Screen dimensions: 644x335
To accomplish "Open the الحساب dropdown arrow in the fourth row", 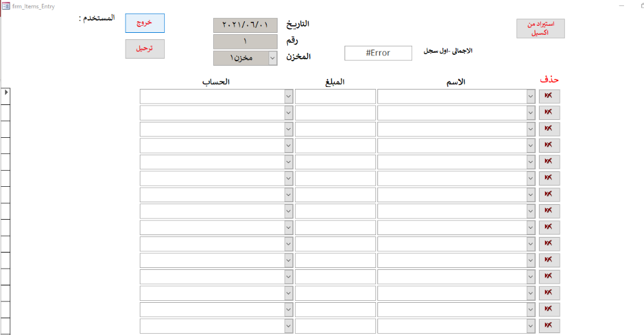I will point(289,146).
